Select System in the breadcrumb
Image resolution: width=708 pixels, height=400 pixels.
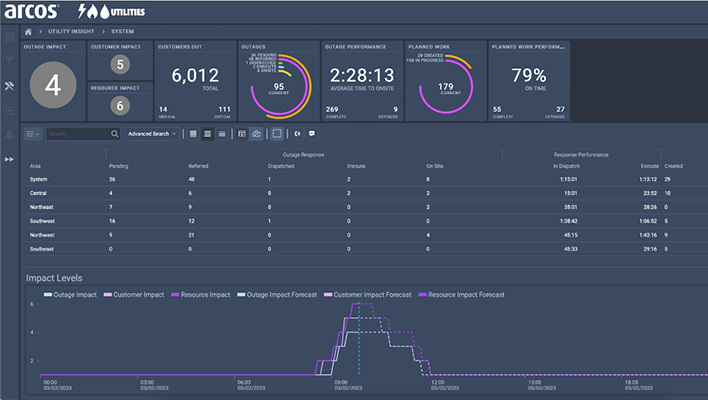click(x=123, y=30)
